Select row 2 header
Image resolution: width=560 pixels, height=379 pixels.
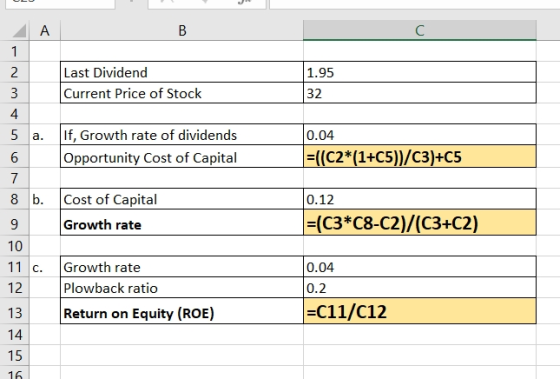14,72
